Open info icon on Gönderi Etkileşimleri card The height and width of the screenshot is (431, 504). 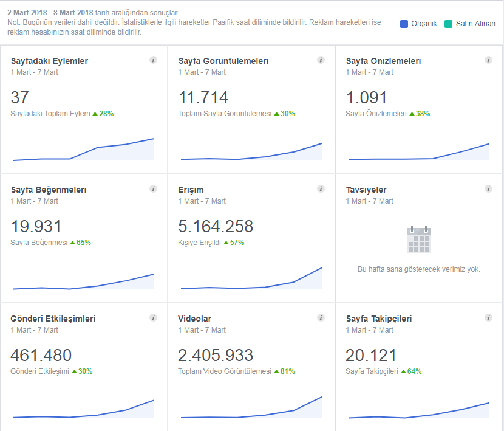153,318
